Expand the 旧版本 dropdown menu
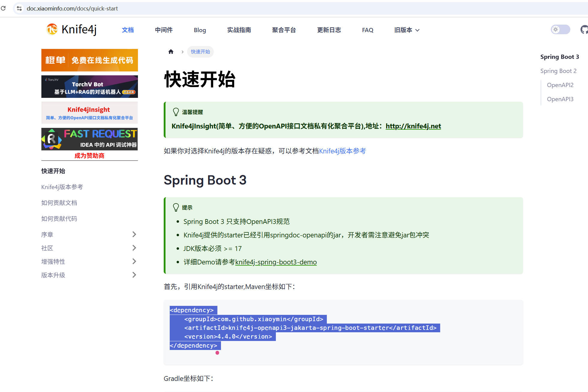 coord(407,30)
